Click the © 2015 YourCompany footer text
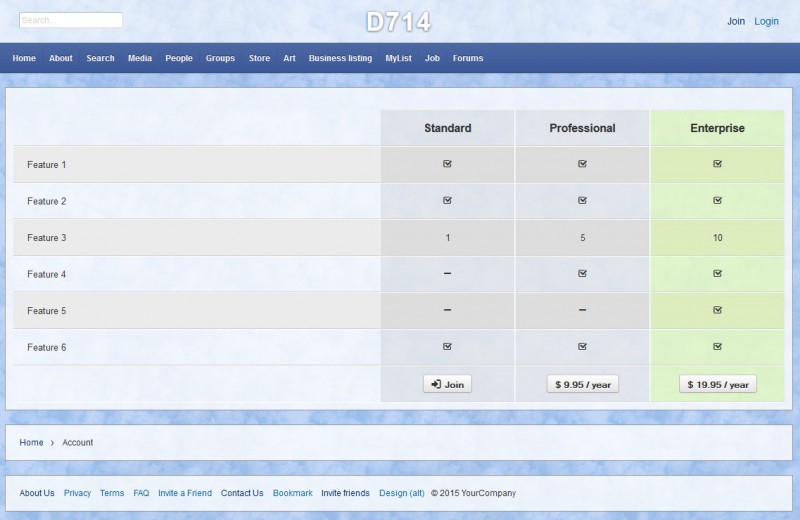The image size is (800, 520). pos(473,493)
